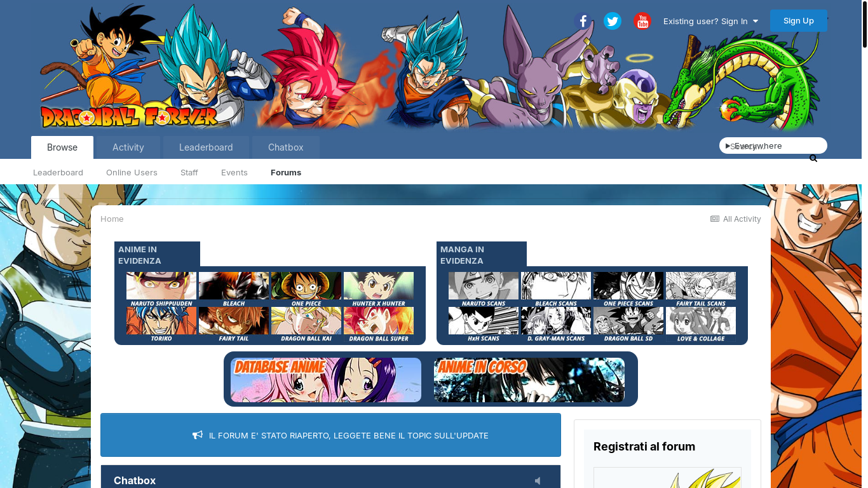Viewport: 868px width, 488px height.
Task: Click the announcement megaphone icon
Action: click(198, 435)
